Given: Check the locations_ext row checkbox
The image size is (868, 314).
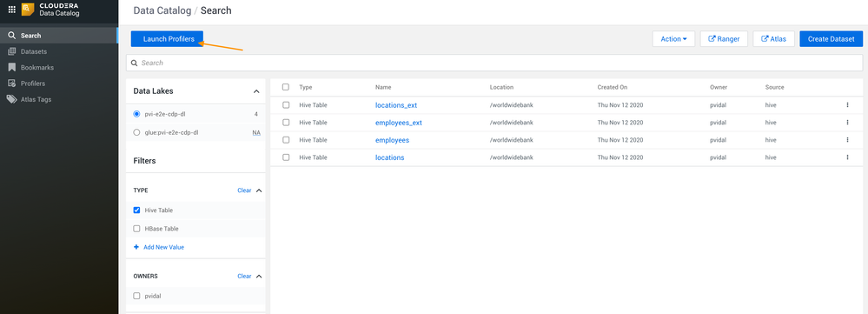Looking at the screenshot, I should coord(286,104).
